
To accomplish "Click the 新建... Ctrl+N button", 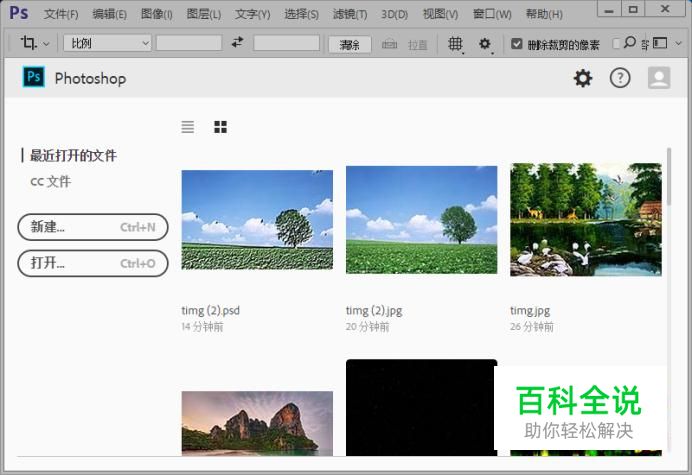I will (x=93, y=227).
